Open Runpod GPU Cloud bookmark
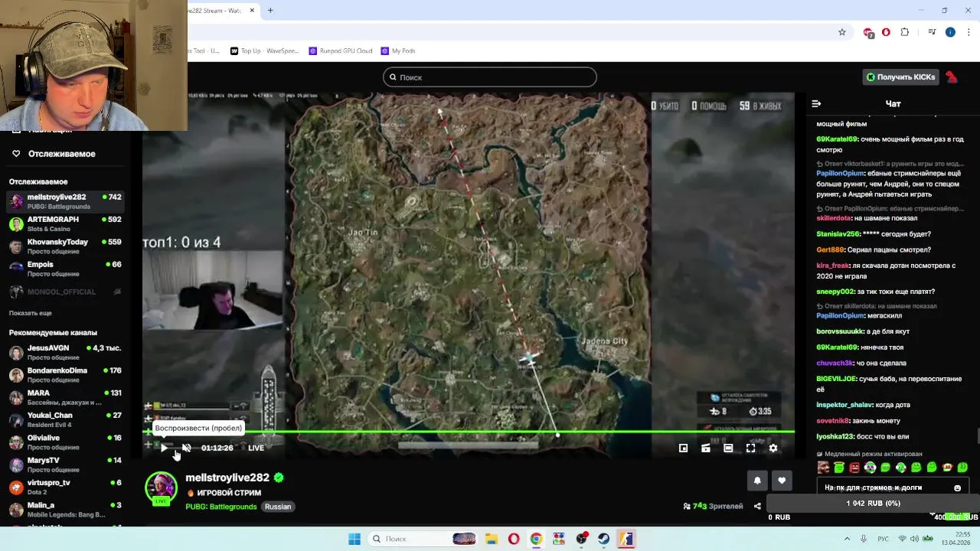 tap(341, 51)
